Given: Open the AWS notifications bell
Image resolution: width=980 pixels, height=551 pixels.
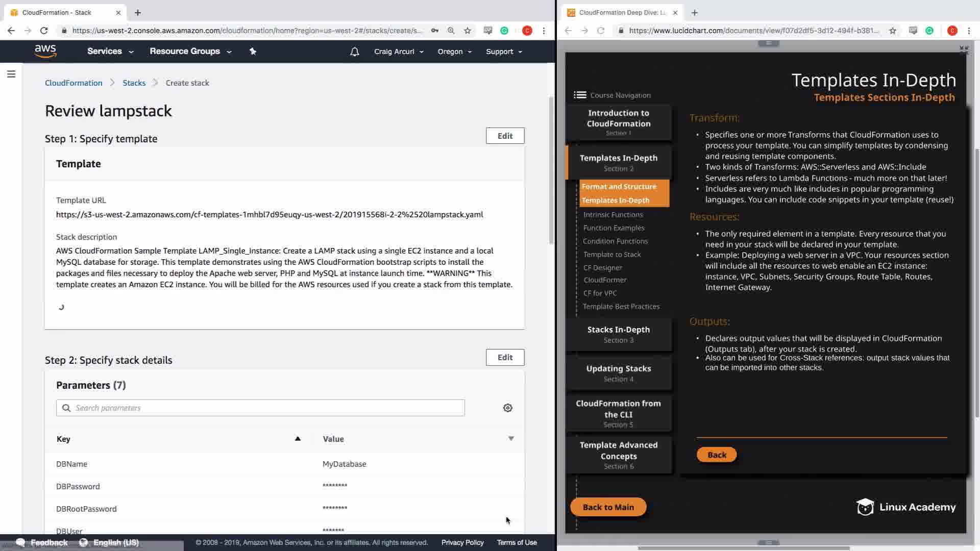Looking at the screenshot, I should tap(354, 52).
